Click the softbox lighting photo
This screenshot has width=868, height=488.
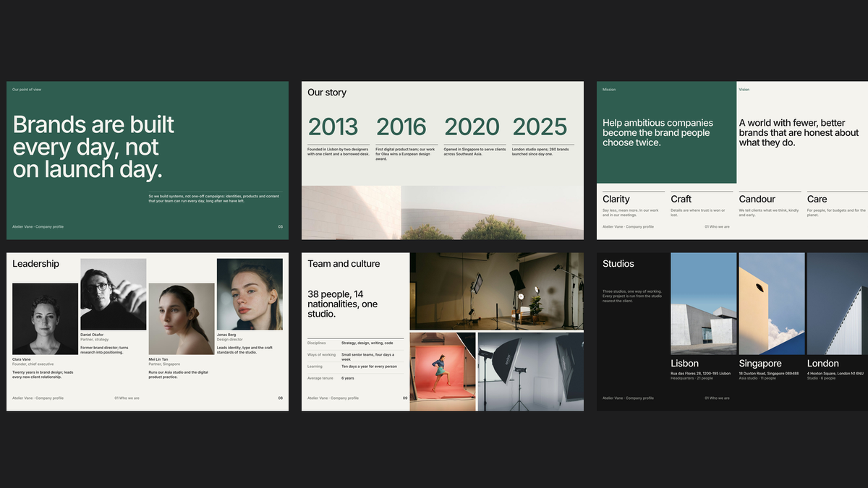[x=531, y=372]
